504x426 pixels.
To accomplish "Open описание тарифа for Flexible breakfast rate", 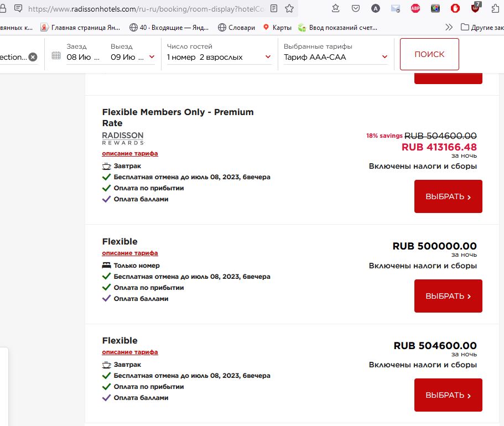I will point(130,352).
